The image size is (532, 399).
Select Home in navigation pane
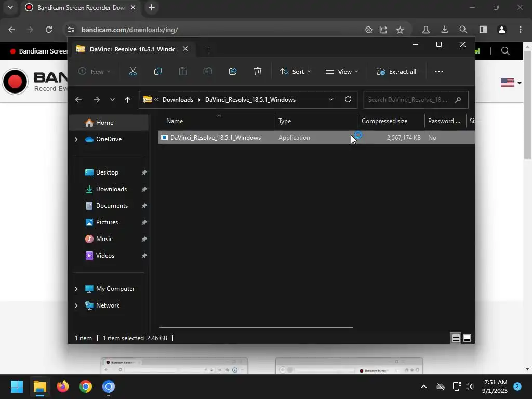tap(109, 123)
